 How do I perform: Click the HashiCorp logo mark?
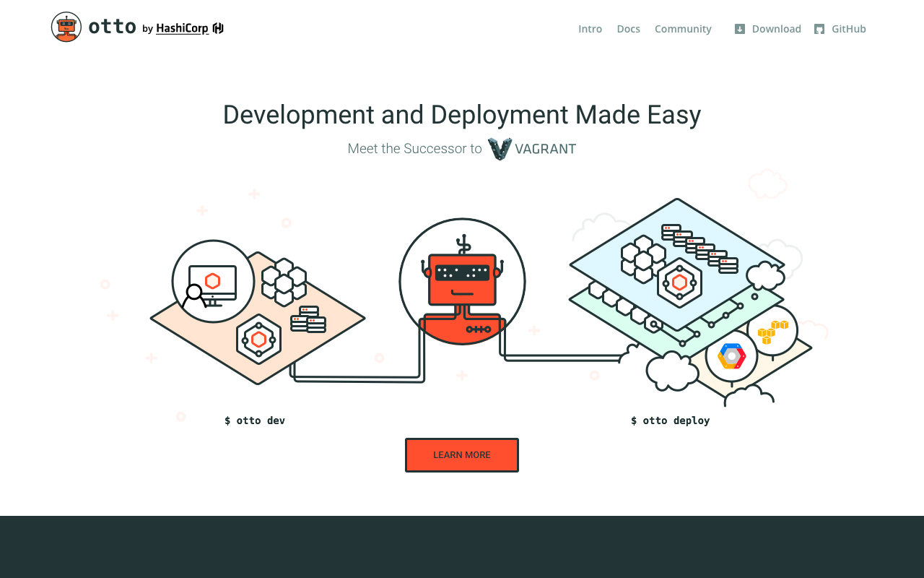click(x=218, y=28)
